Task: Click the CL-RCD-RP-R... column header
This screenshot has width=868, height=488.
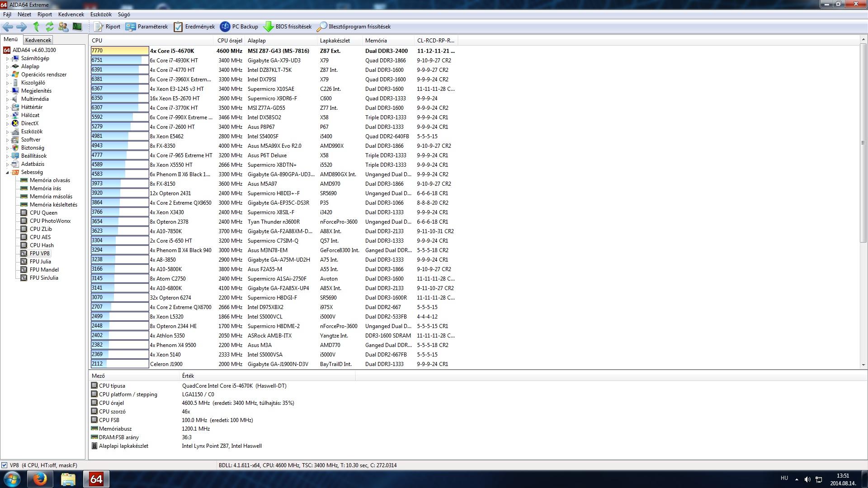Action: [436, 41]
